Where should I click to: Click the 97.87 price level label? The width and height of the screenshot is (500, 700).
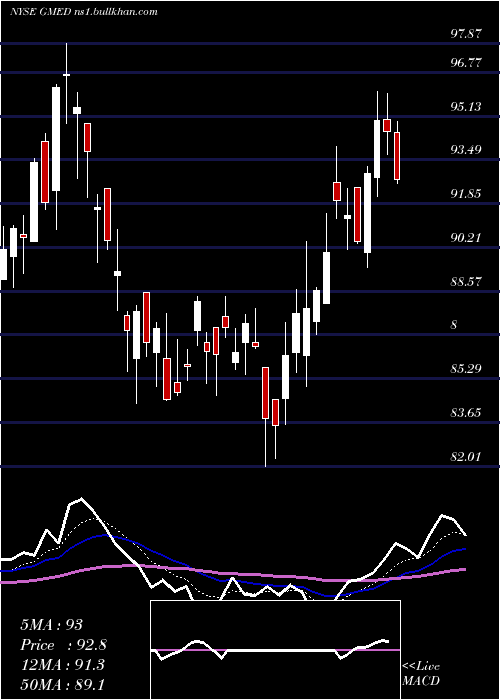point(466,33)
